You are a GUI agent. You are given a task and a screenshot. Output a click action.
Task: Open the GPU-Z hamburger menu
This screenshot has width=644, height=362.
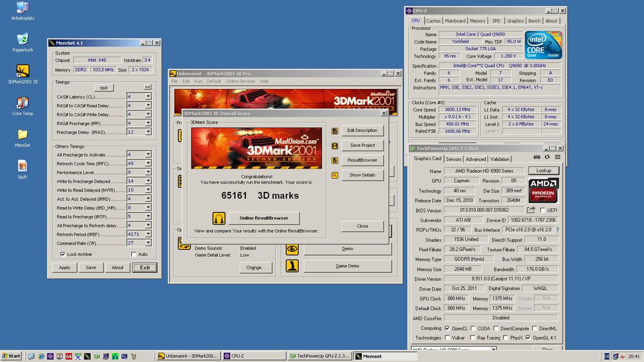558,157
